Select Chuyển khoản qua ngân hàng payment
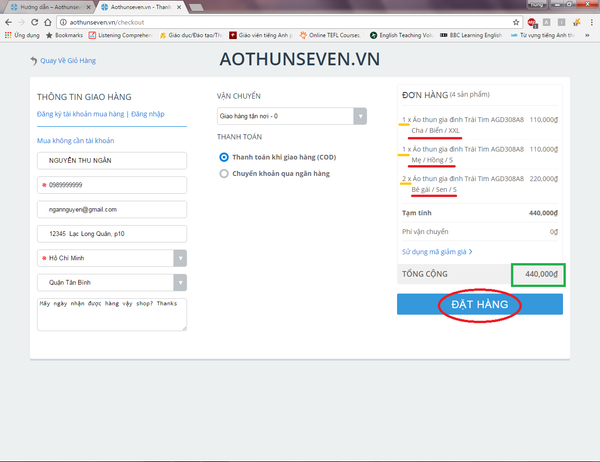 (275, 173)
